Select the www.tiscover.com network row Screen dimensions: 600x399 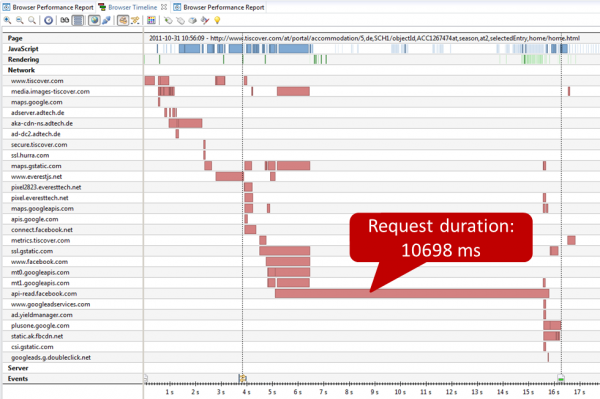[73, 81]
